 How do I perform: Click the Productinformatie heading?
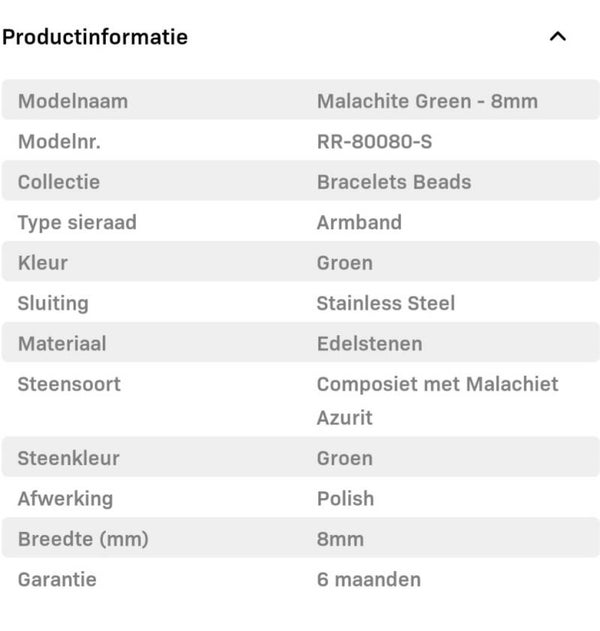click(x=95, y=37)
